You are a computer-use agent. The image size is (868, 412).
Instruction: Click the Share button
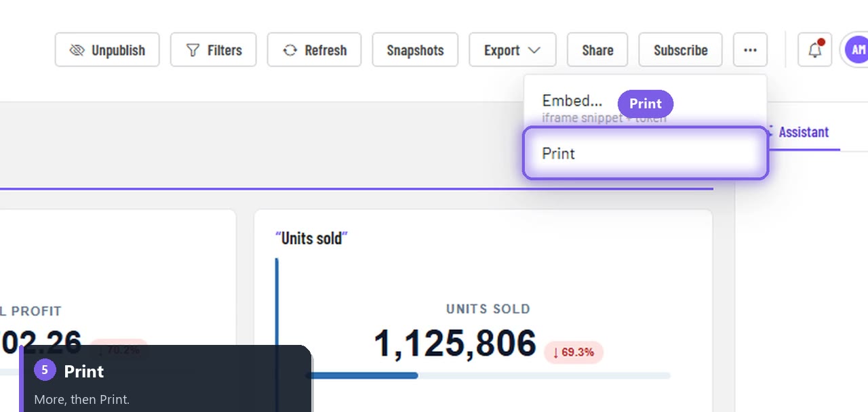point(597,50)
